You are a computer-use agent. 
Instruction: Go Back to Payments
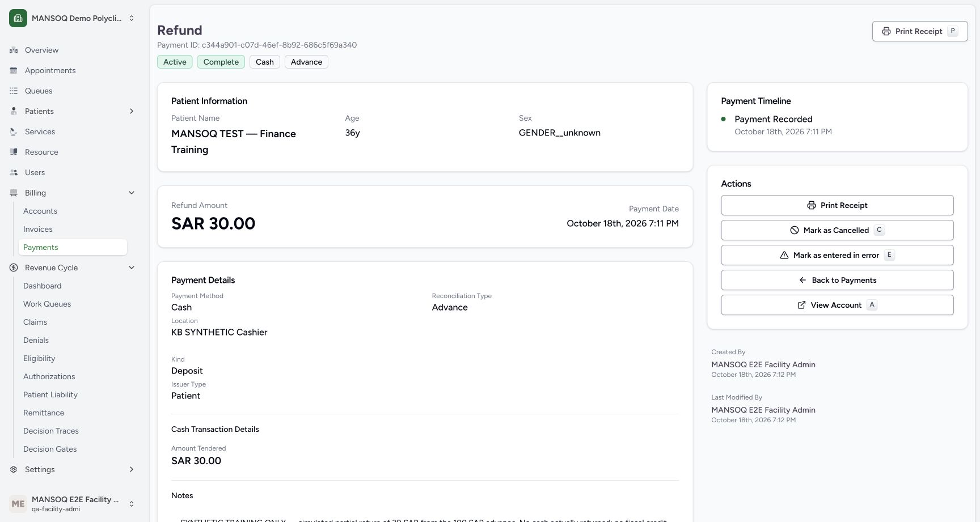[837, 280]
